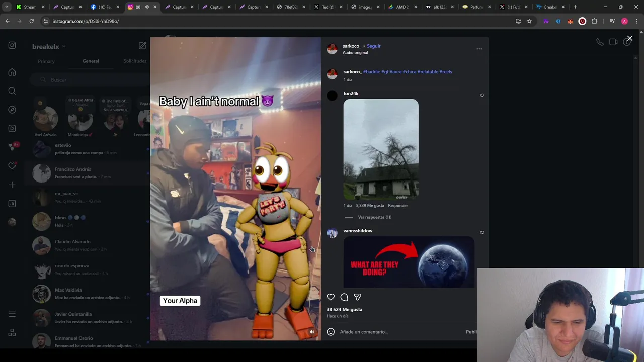Create new post plus icon
This screenshot has height=362, width=644.
click(12, 185)
